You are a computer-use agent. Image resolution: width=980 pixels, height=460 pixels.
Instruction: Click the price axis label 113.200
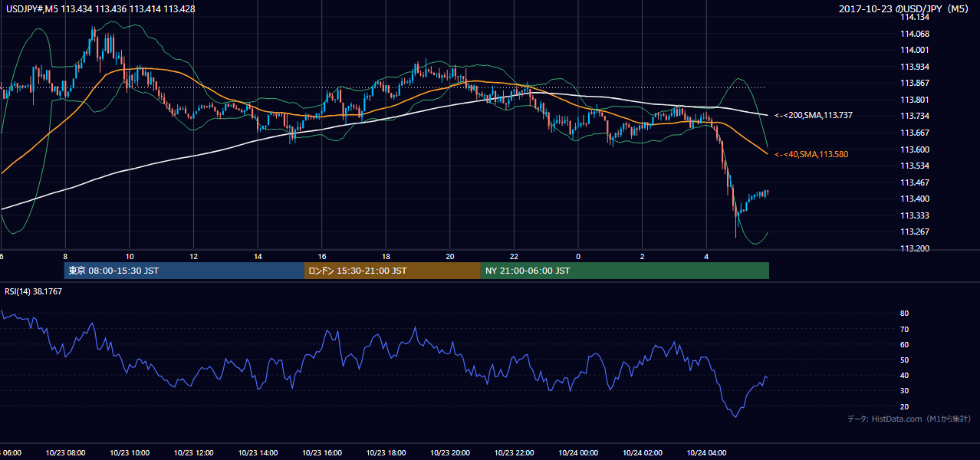[913, 248]
